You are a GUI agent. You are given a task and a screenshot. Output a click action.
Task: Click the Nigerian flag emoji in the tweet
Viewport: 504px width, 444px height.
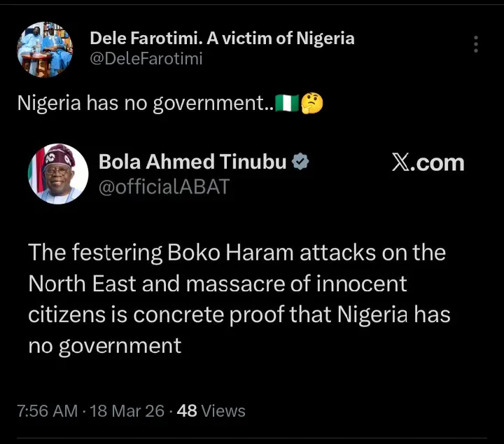point(286,104)
